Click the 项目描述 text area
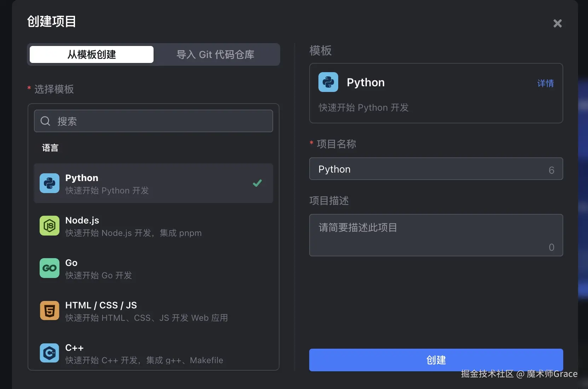Viewport: 588px width, 389px height. (x=436, y=235)
